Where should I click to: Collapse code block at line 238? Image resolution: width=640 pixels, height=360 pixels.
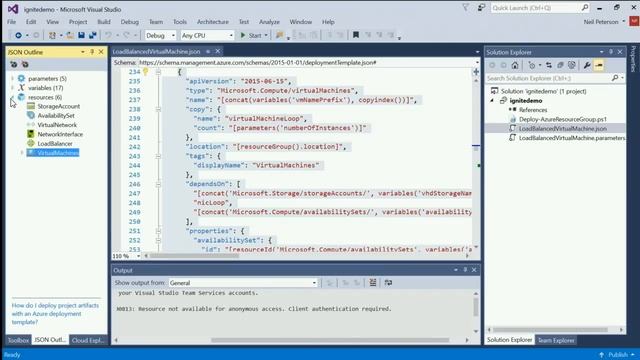(158, 109)
